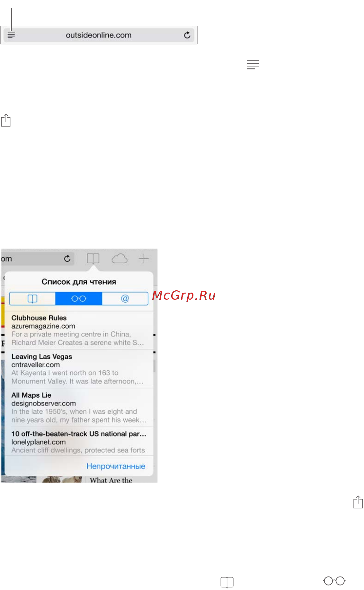Click the Bookmarks book icon at bottom

point(227,582)
